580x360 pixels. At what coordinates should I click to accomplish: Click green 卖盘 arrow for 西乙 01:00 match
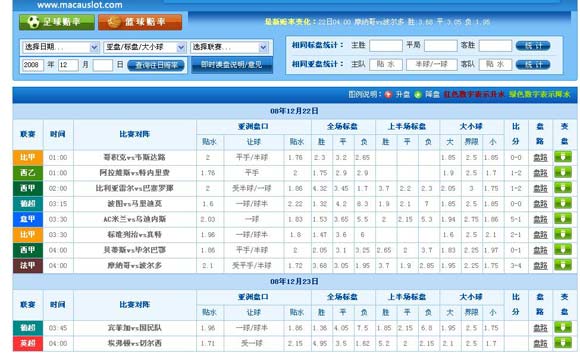tap(563, 173)
